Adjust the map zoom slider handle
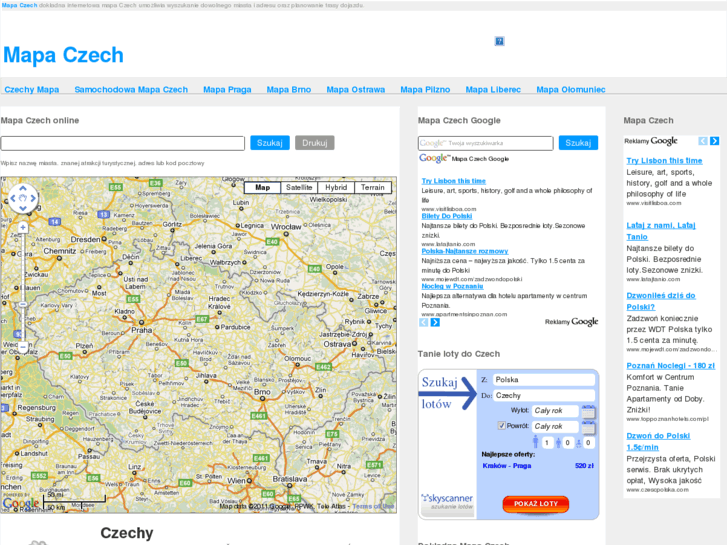 [x=23, y=304]
